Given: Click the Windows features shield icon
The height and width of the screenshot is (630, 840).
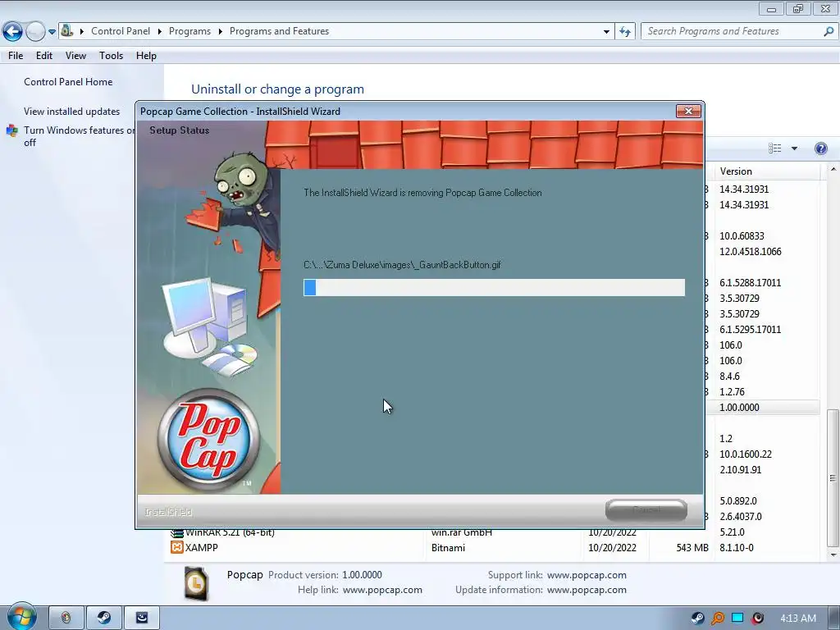Looking at the screenshot, I should click(11, 130).
